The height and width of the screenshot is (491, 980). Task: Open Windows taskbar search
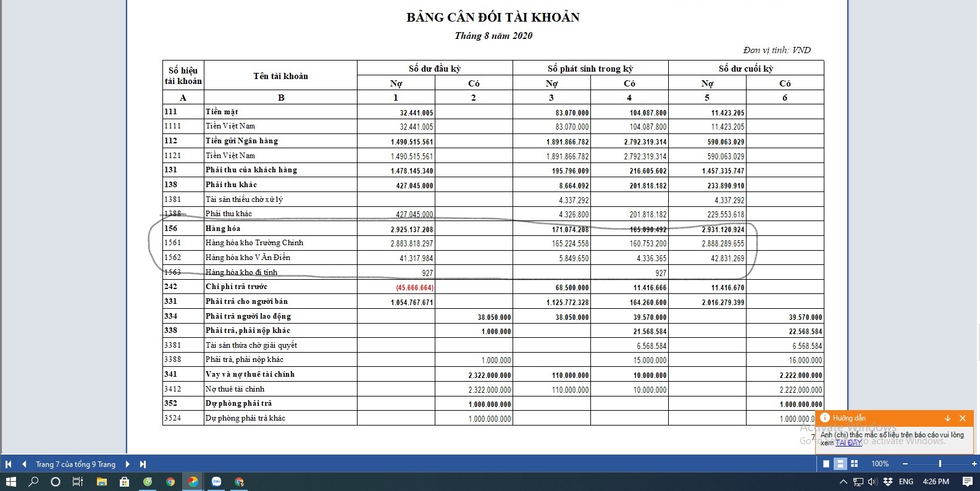point(33,482)
